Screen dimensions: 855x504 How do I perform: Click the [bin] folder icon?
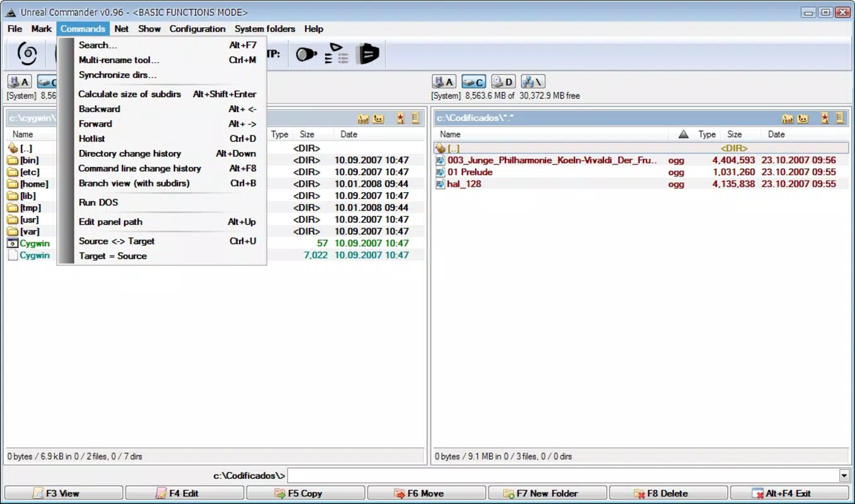13,160
